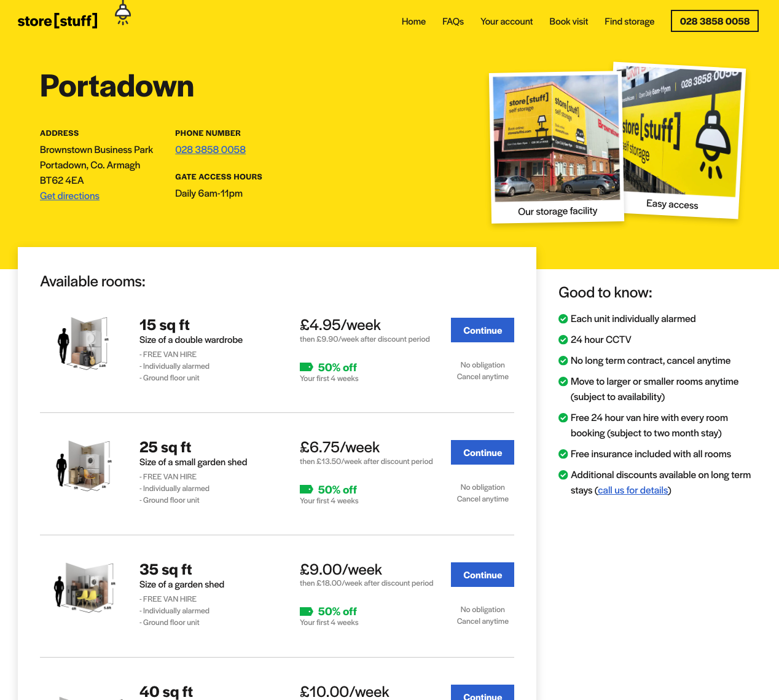Click the lightbulb icon in the header

[x=122, y=12]
